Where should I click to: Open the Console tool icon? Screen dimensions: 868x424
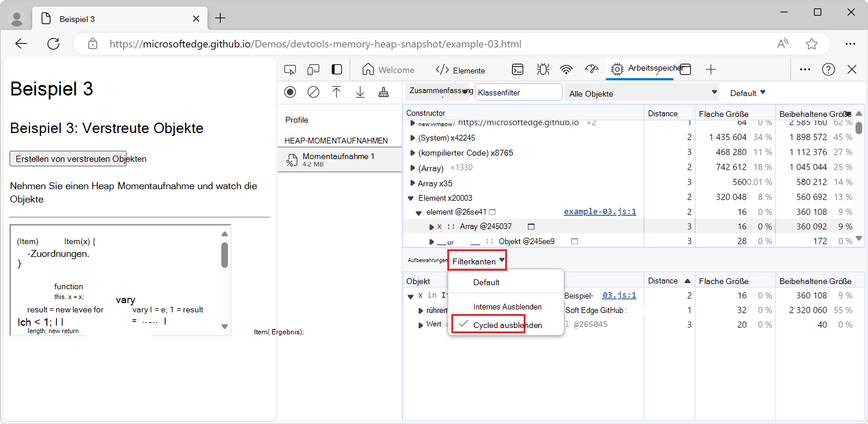[518, 70]
